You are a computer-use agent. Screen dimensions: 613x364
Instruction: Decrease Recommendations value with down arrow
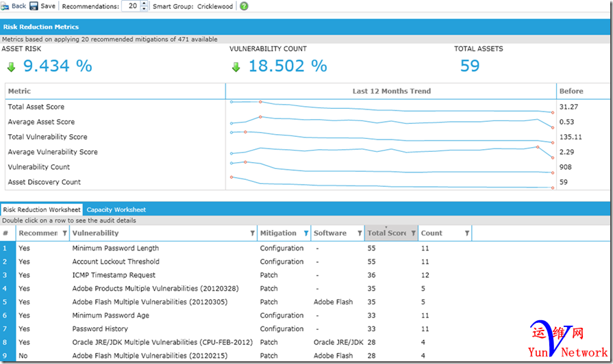pyautogui.click(x=144, y=9)
